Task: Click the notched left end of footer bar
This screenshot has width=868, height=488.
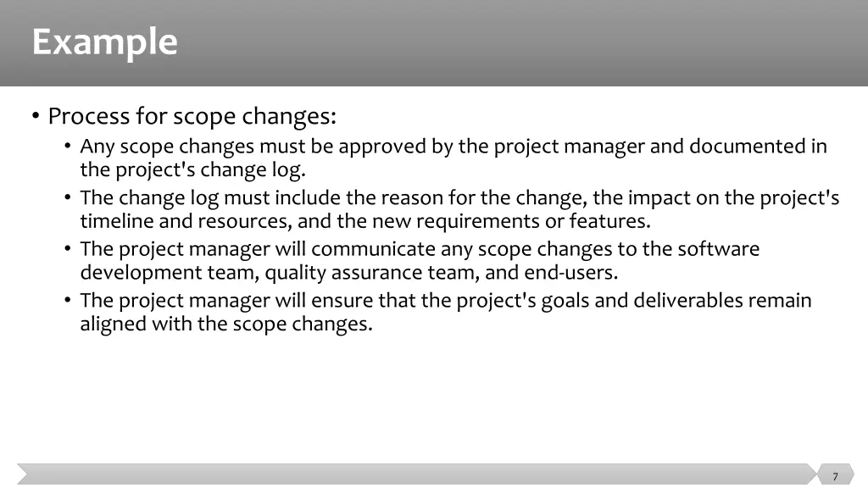Action: point(22,474)
